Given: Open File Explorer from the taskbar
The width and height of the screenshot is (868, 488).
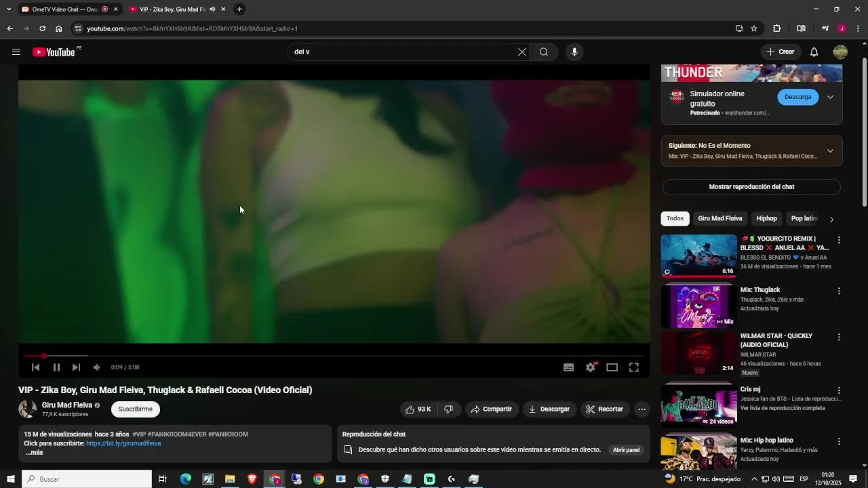Looking at the screenshot, I should pos(230,479).
